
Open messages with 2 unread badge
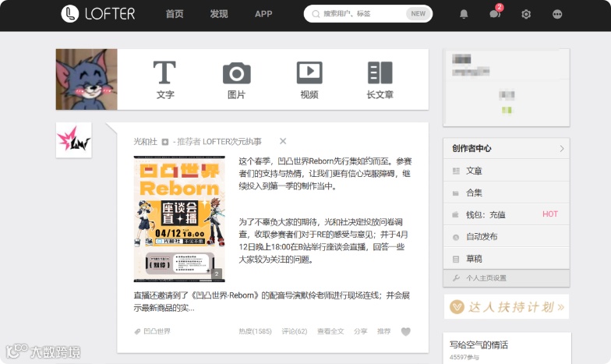tap(495, 14)
